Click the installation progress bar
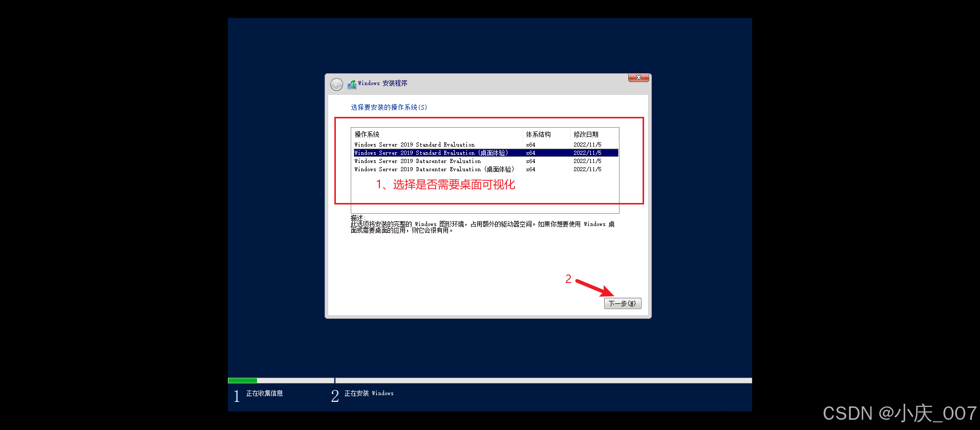The width and height of the screenshot is (980, 430). (489, 380)
